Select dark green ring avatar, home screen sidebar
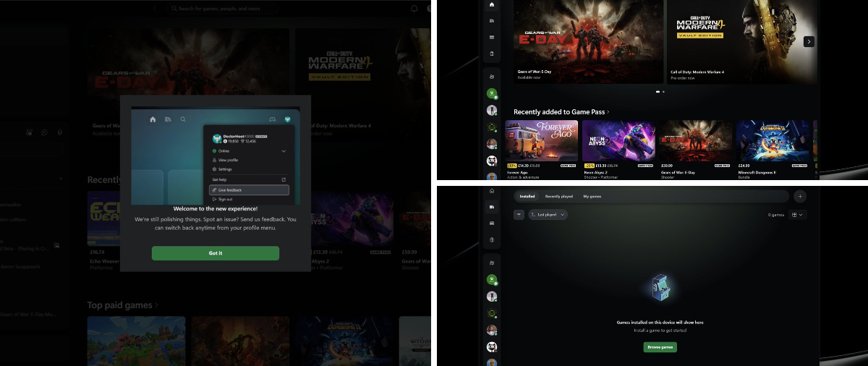Screen dimensions: 868x366 [492, 127]
